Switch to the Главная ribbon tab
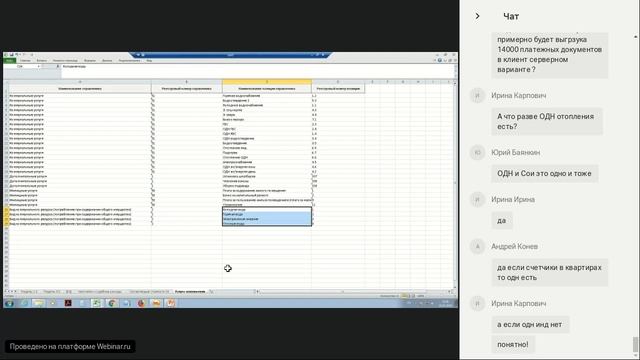640x360 pixels. click(25, 60)
